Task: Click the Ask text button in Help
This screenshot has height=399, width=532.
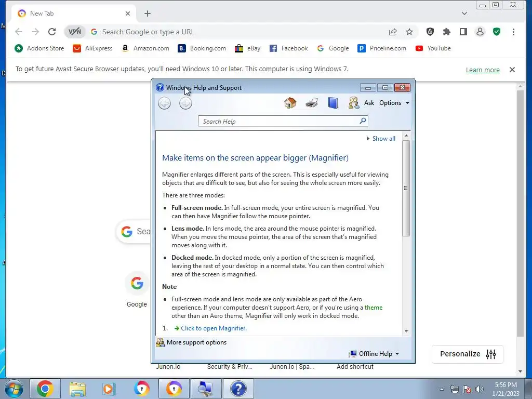Action: pos(369,103)
